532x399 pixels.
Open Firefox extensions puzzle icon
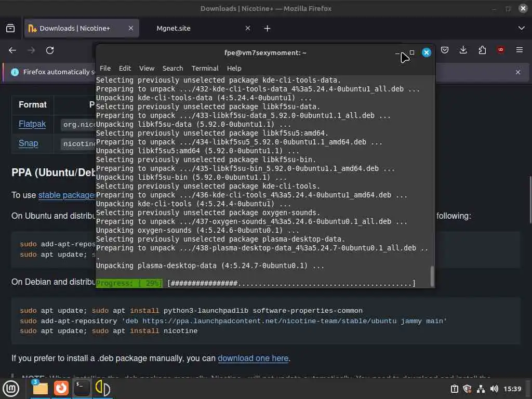pos(482,50)
